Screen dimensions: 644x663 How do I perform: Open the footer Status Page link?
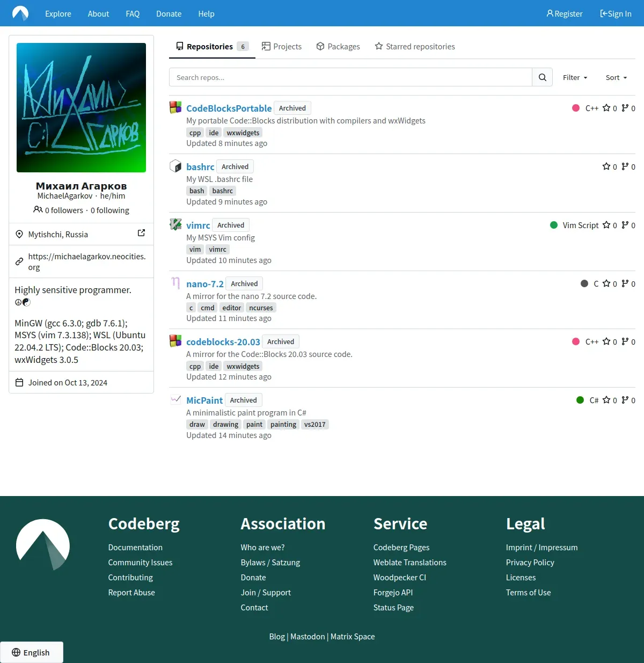[393, 607]
